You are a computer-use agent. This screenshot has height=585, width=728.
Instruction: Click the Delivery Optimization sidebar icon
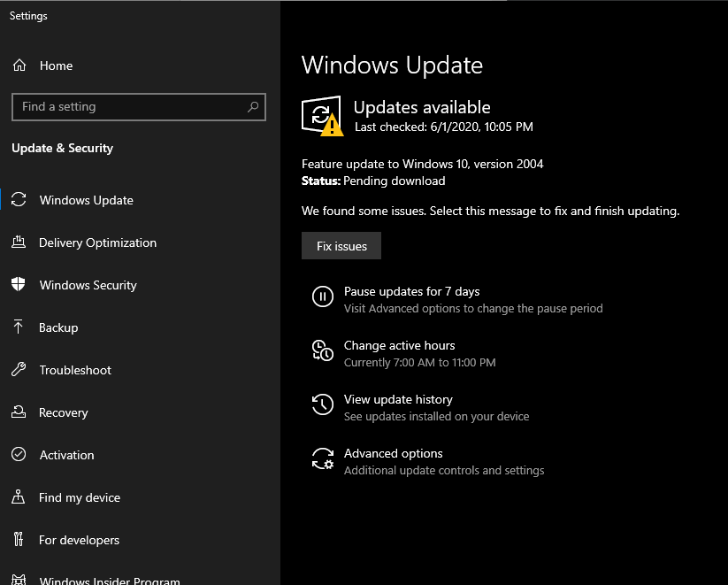pyautogui.click(x=19, y=242)
